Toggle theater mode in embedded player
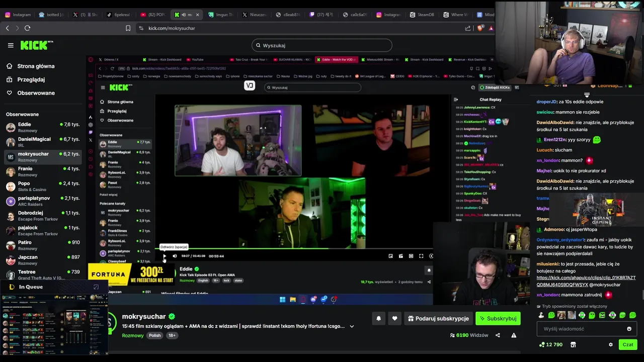 tap(411, 256)
